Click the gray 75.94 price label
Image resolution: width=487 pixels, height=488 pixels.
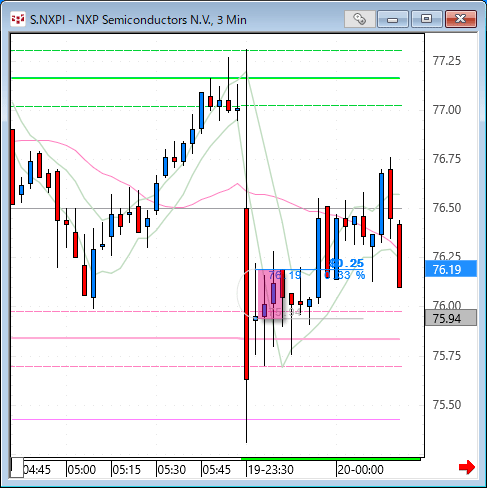tap(451, 318)
